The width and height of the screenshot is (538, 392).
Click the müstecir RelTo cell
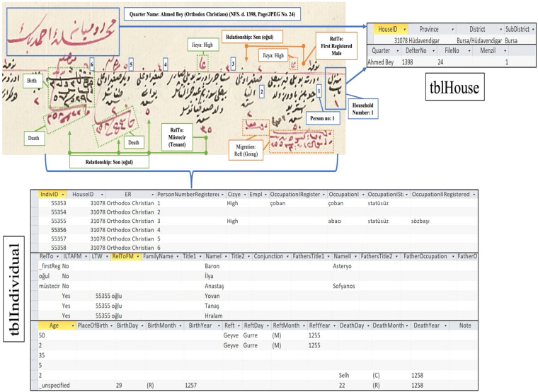[50, 286]
